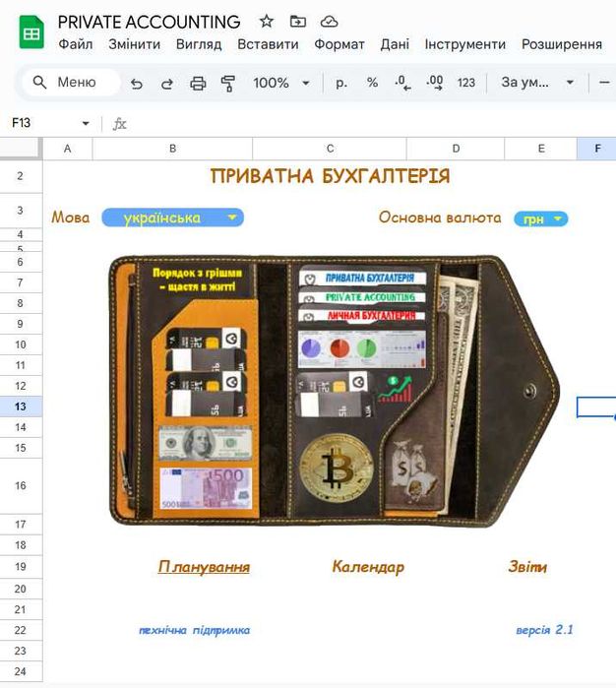Open the Вставити menu
This screenshot has width=616, height=688.
[x=268, y=44]
